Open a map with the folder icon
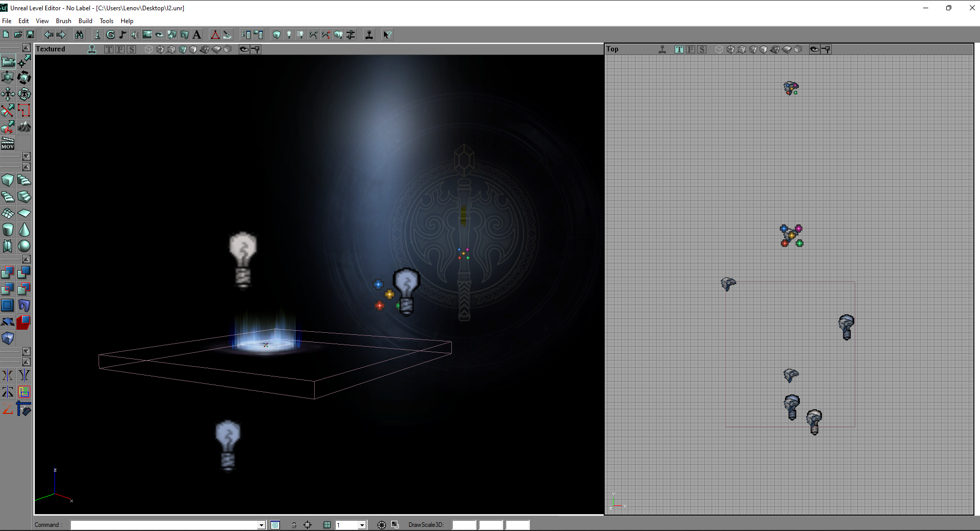980x531 pixels. tap(18, 34)
